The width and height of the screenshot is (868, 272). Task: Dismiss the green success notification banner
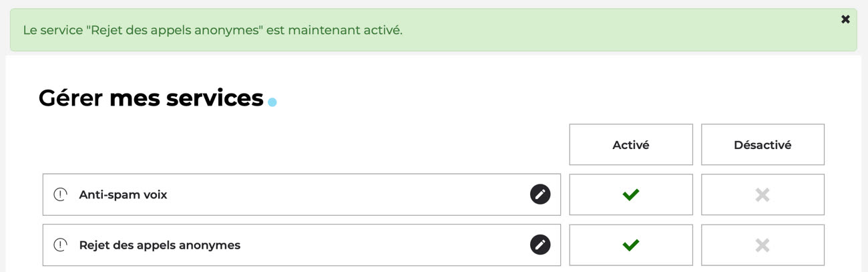coord(845,19)
